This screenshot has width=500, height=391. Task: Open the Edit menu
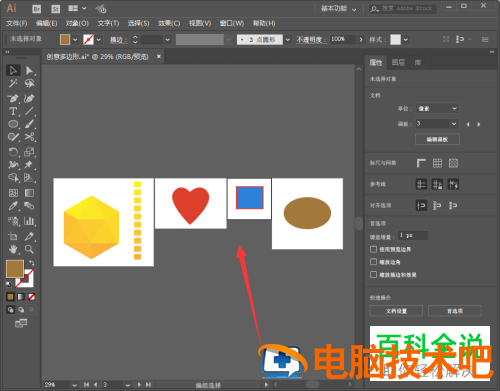(x=47, y=23)
